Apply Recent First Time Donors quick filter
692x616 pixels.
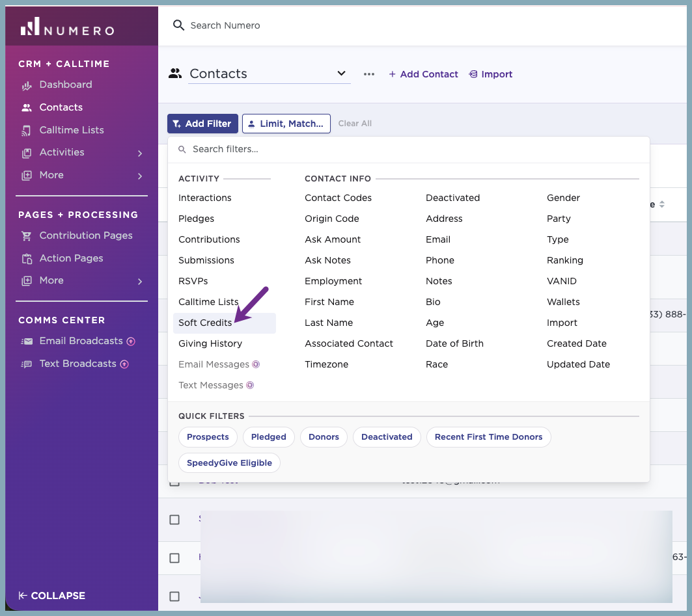coord(488,437)
